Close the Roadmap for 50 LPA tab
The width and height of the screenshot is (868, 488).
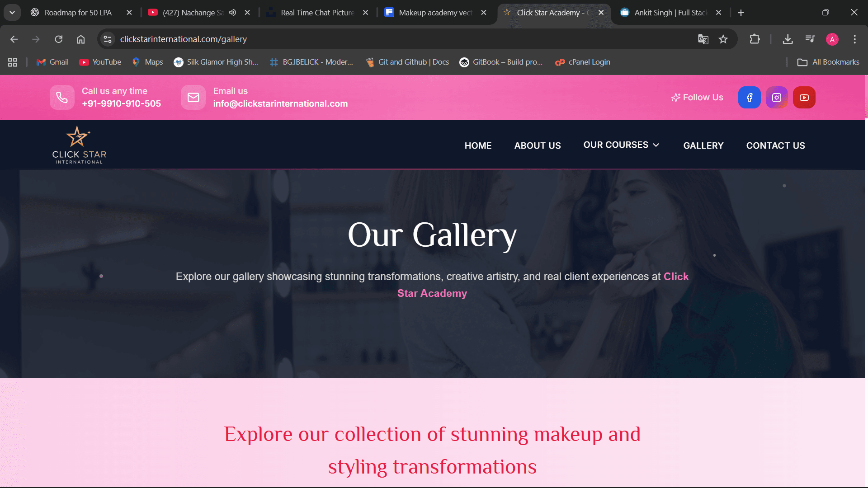[129, 13]
